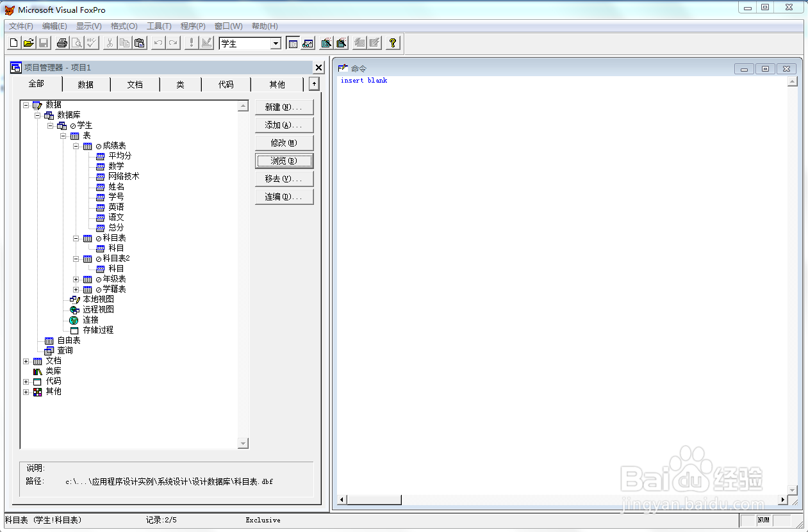808x532 pixels.
Task: Select the 类库 tree item
Action: click(x=53, y=371)
